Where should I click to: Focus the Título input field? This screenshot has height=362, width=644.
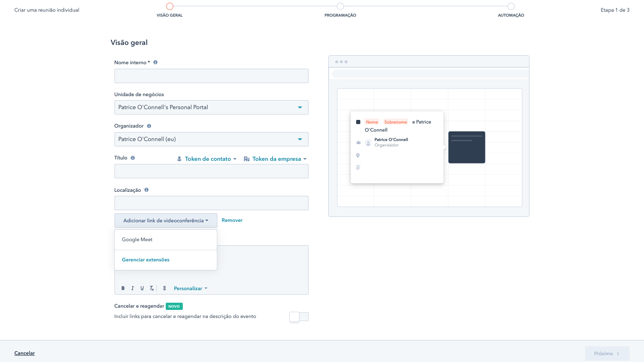[x=211, y=171]
